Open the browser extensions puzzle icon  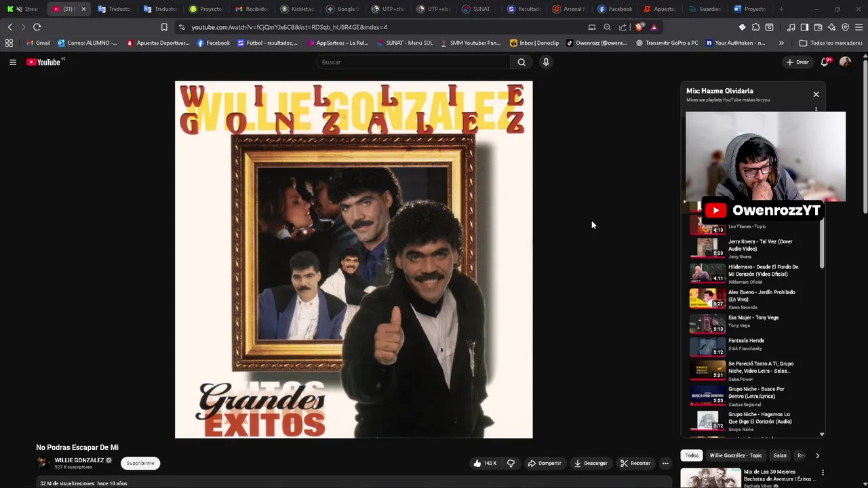(x=755, y=27)
